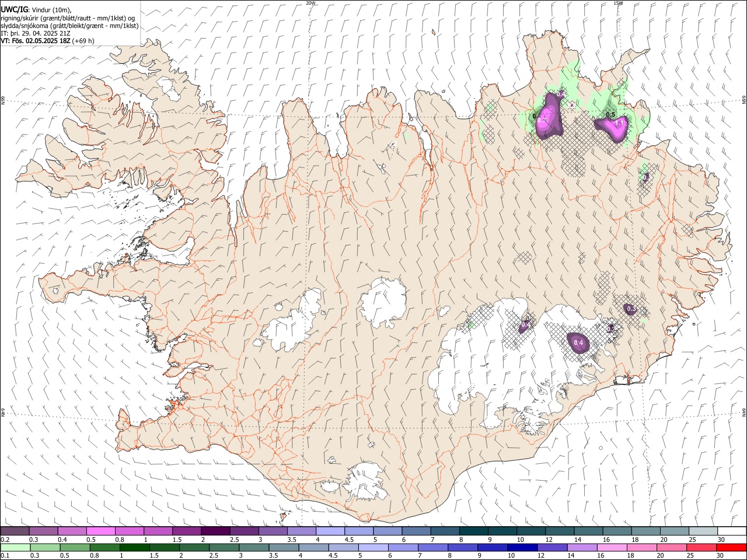Screen dimensions: 747x560
Task: Click the purple rain swatch labeled 12
Action: [x=552, y=548]
